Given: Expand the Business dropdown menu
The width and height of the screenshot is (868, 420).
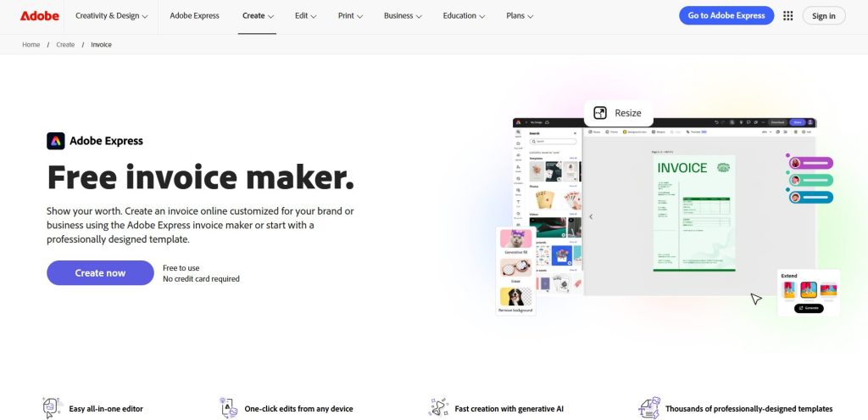Looking at the screenshot, I should coord(403,15).
